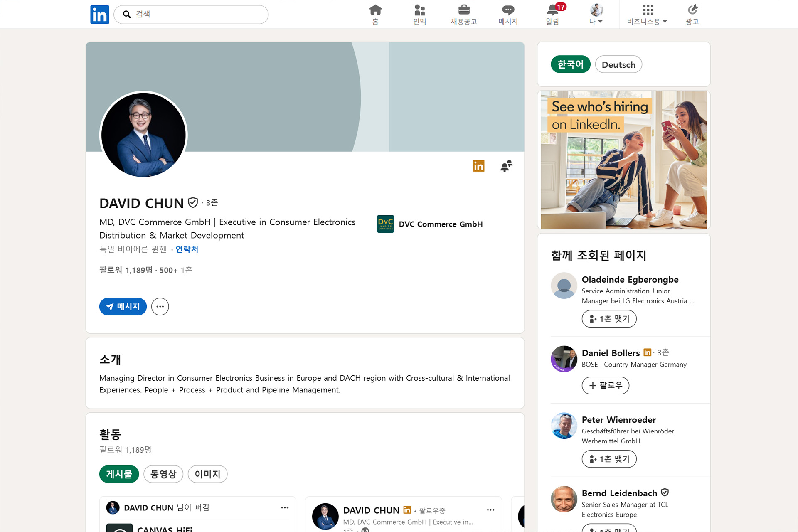Click the gold LinkedIn Premium badge on profile
Viewport: 798px width, 532px height.
pyautogui.click(x=478, y=166)
